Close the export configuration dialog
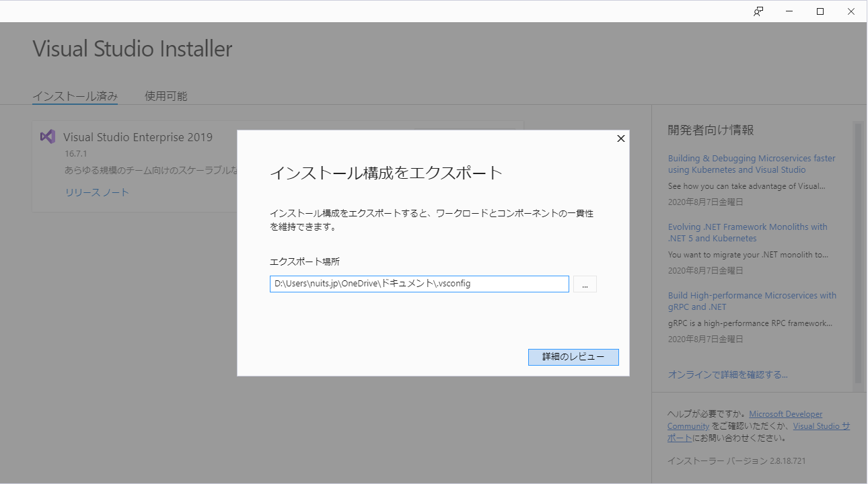Viewport: 868px width, 484px height. (x=620, y=138)
